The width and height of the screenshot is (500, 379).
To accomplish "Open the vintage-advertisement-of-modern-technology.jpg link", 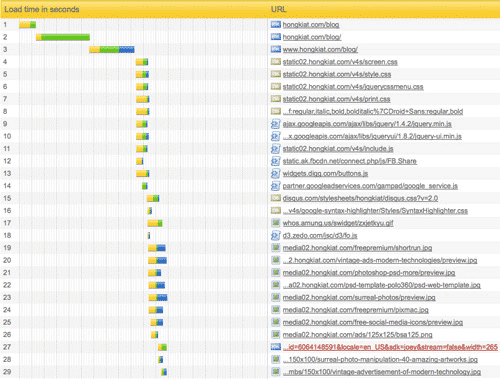I will tap(382, 372).
